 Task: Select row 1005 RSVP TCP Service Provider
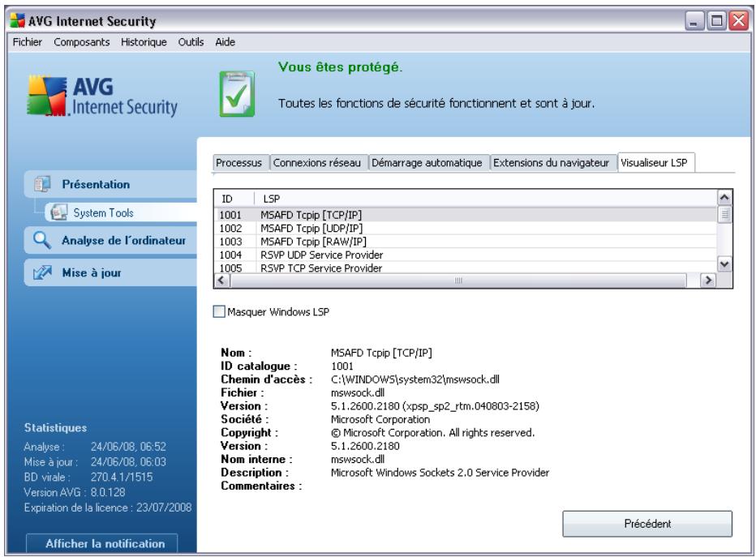pyautogui.click(x=466, y=268)
